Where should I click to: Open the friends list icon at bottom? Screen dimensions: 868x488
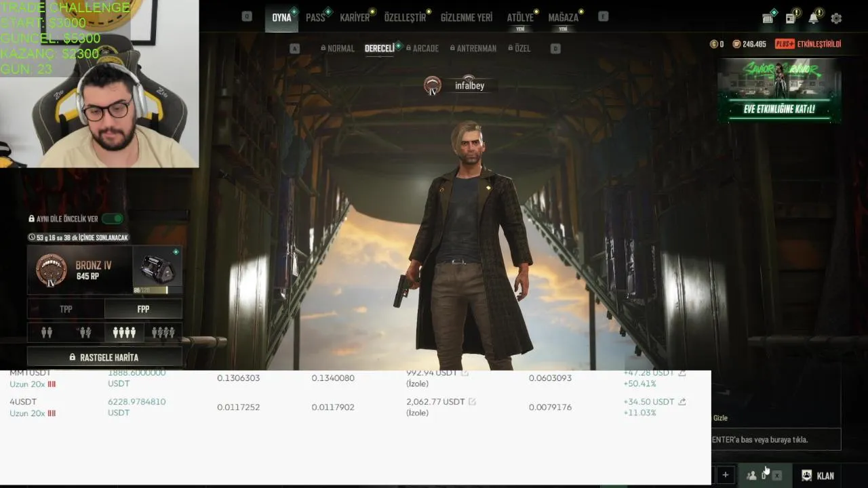coord(751,475)
